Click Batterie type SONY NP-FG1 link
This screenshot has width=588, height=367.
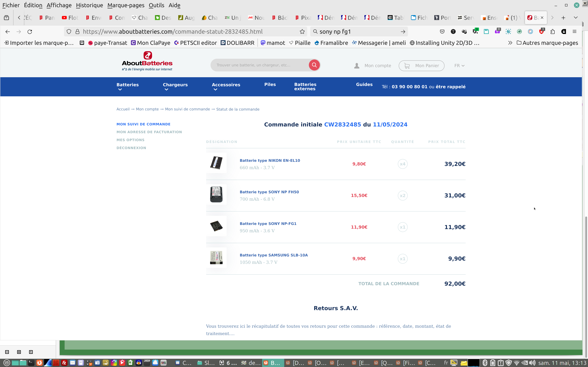click(268, 224)
